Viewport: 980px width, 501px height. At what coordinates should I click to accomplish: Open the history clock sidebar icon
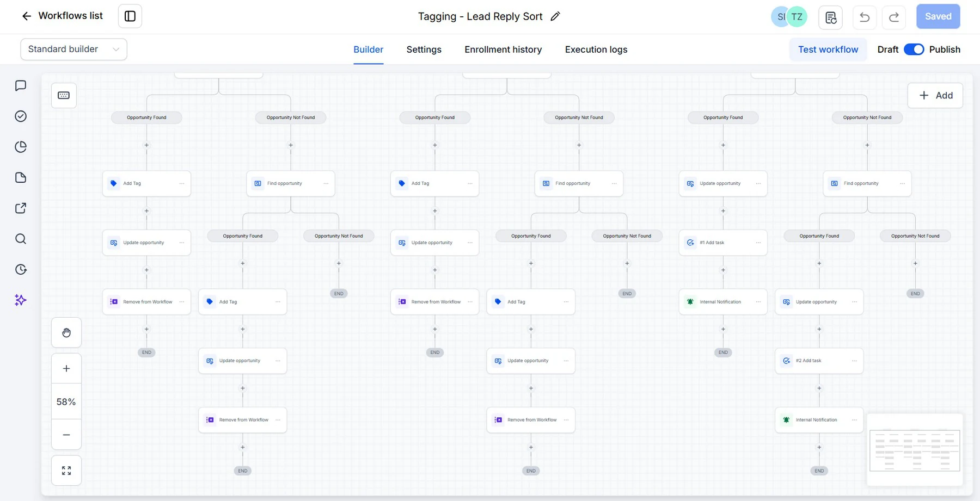(21, 269)
